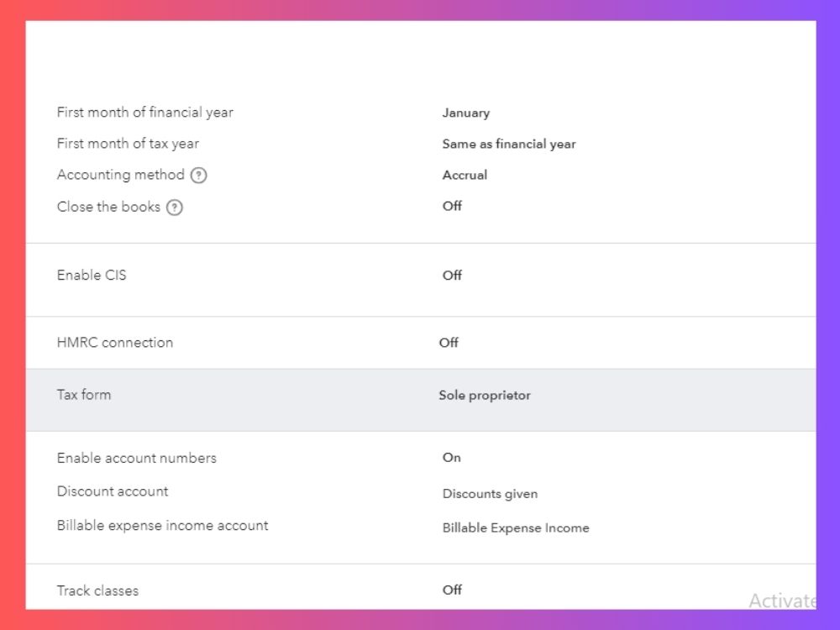The width and height of the screenshot is (840, 630).
Task: Toggle the Close the books Off value
Action: click(x=452, y=206)
